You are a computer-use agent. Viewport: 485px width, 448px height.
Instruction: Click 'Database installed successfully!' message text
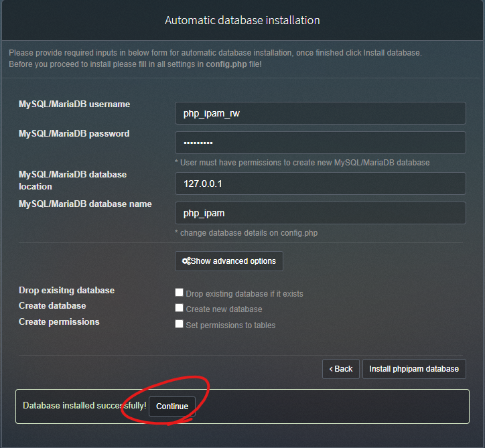[84, 405]
